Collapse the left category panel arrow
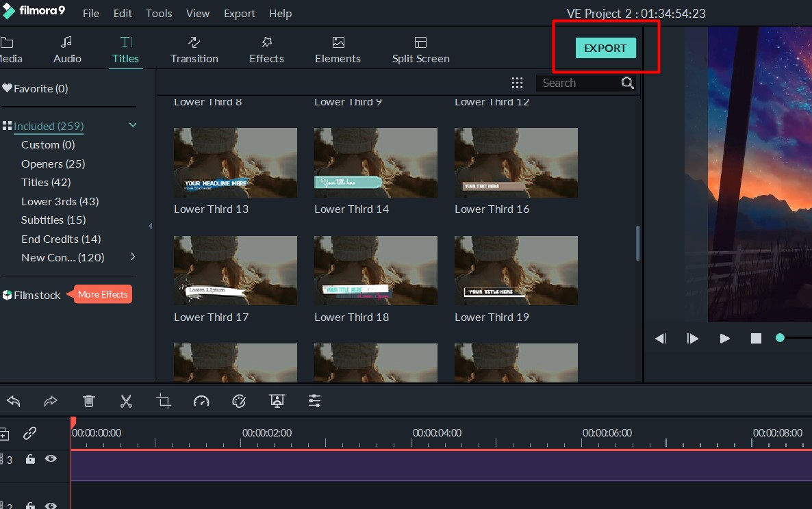The height and width of the screenshot is (509, 812). coord(151,226)
